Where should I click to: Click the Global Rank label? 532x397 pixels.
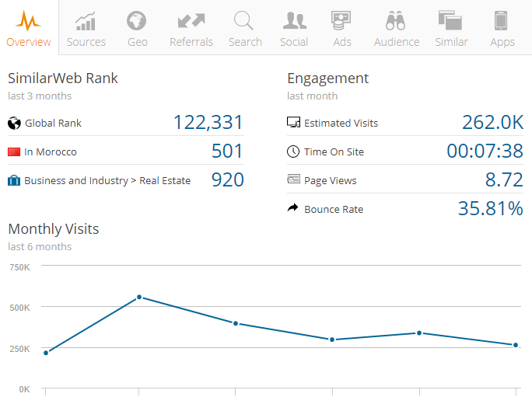(53, 123)
